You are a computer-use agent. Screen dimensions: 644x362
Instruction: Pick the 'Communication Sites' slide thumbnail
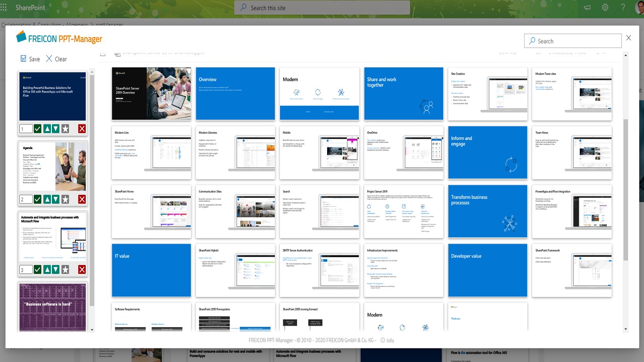pos(235,212)
